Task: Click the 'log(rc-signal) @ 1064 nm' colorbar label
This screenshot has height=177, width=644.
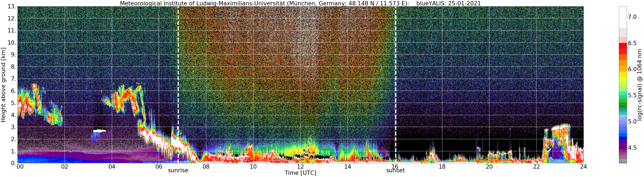Action: 640,85
